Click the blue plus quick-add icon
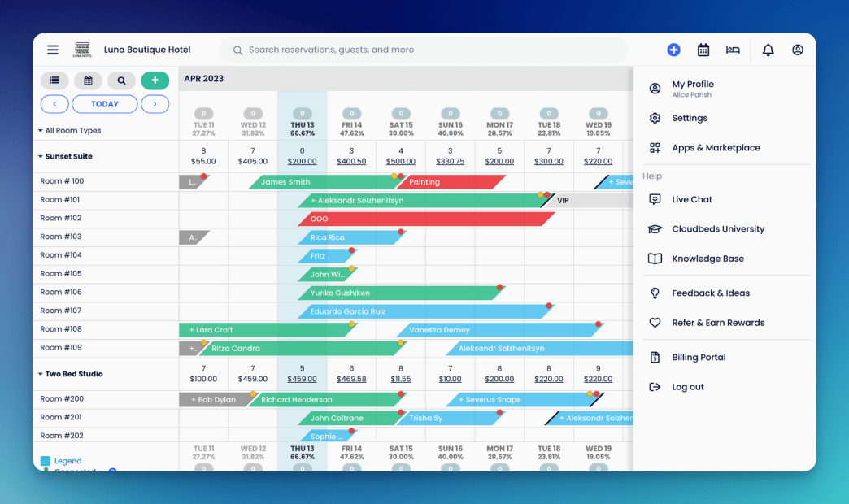This screenshot has width=849, height=504. pos(673,50)
